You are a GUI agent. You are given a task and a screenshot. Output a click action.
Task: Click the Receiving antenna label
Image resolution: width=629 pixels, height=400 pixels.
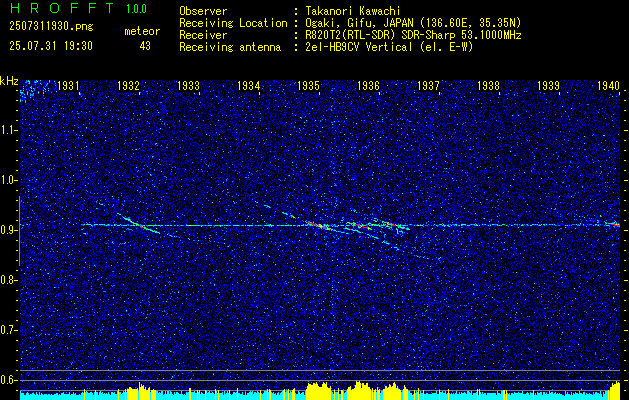pos(230,47)
